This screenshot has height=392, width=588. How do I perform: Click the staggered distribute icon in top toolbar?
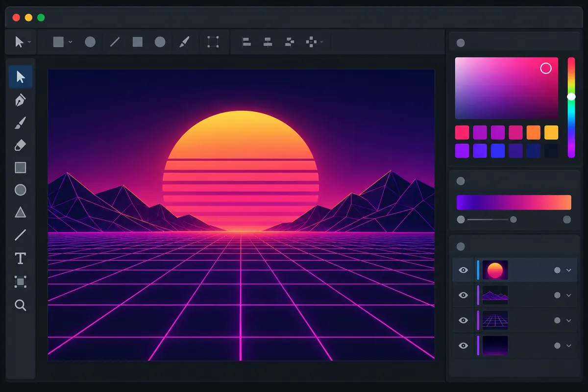(289, 42)
